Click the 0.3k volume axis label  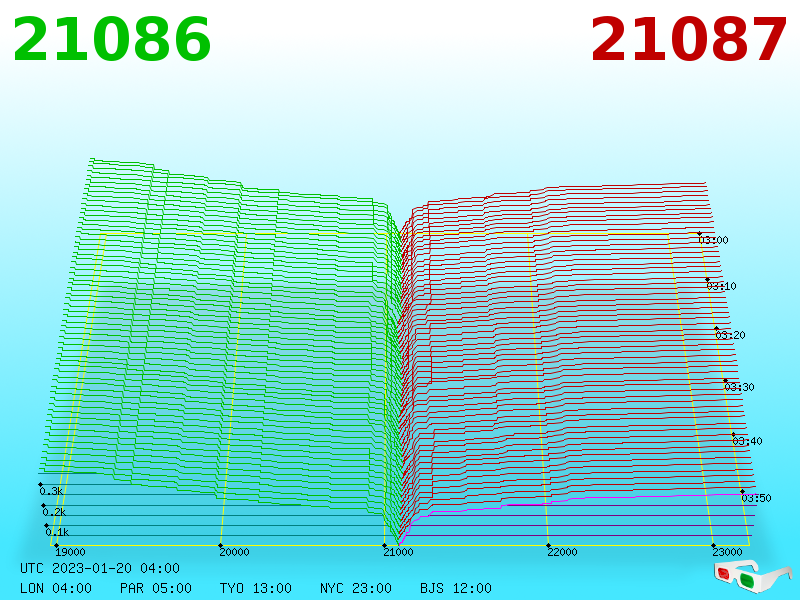(x=51, y=491)
